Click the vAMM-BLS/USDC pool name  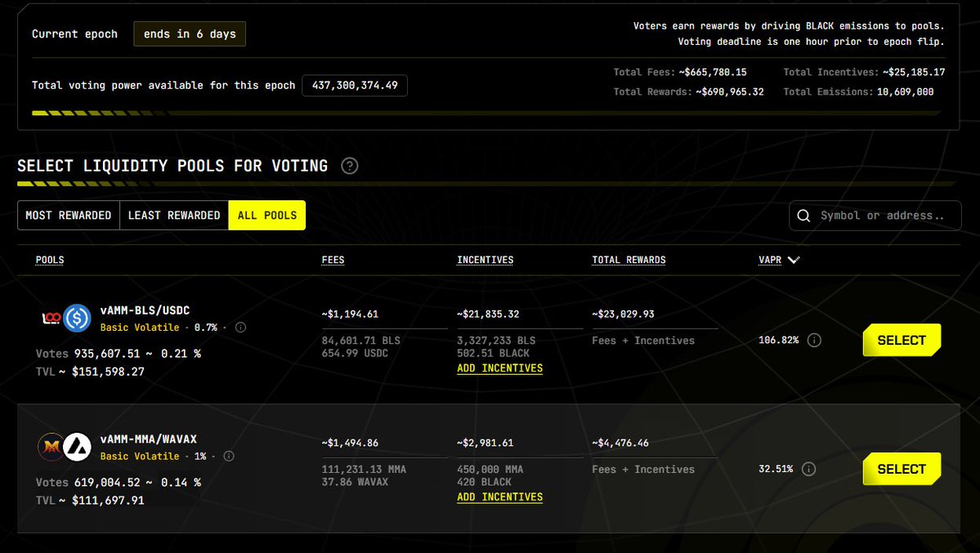tap(145, 310)
